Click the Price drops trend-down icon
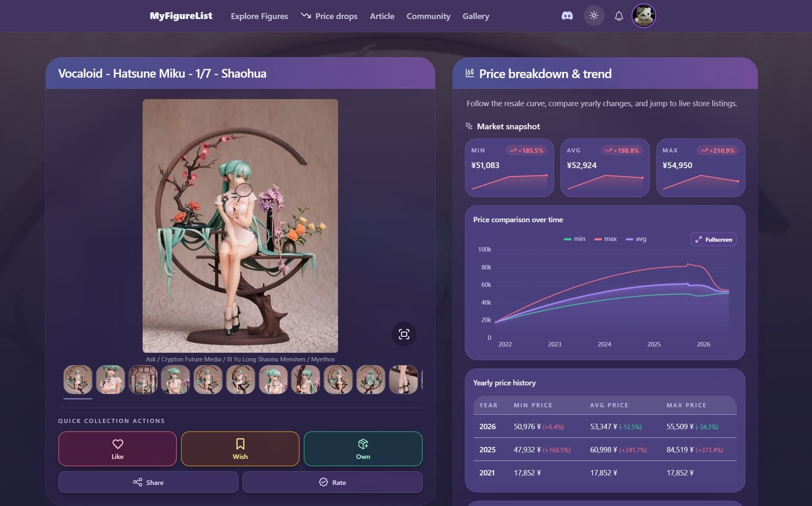This screenshot has width=812, height=506. pyautogui.click(x=306, y=16)
